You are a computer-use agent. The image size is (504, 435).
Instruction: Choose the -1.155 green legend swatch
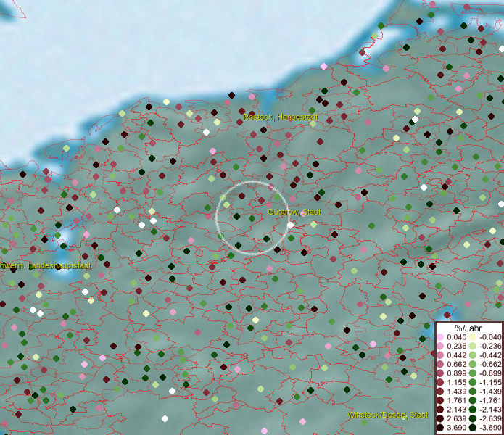(x=473, y=382)
